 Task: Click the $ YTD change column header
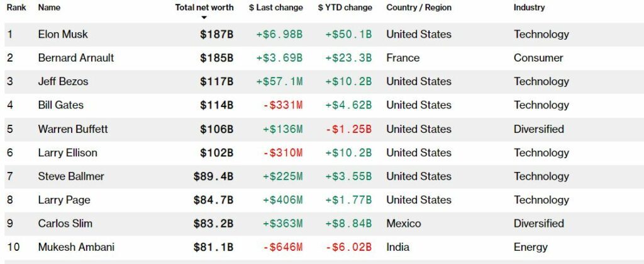345,8
